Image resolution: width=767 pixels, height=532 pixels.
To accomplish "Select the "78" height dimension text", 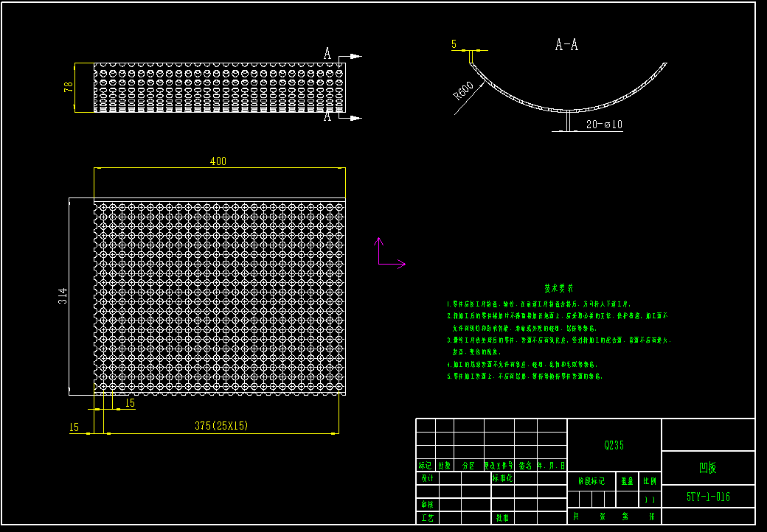I will tap(69, 87).
